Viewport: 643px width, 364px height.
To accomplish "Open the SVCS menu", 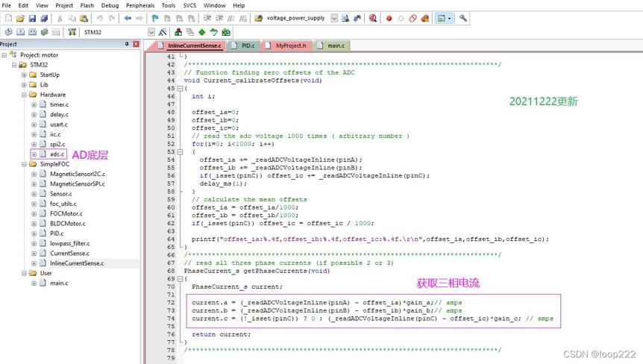I will coord(189,5).
